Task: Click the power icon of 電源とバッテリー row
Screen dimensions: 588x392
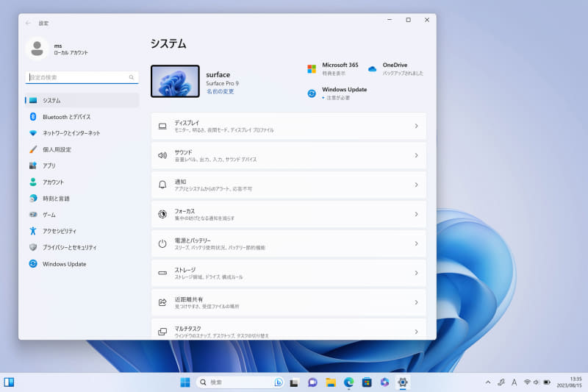Action: (x=162, y=244)
